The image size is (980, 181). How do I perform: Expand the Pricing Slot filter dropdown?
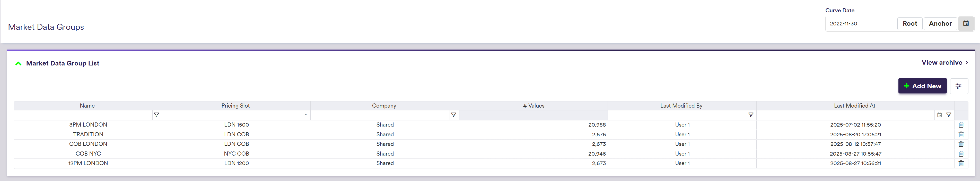click(x=305, y=115)
